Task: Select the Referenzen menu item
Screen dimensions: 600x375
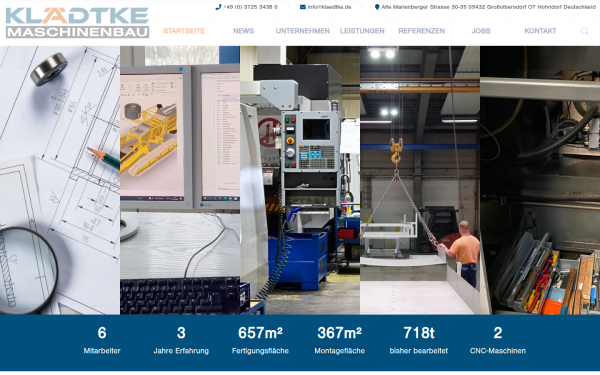Action: [421, 31]
